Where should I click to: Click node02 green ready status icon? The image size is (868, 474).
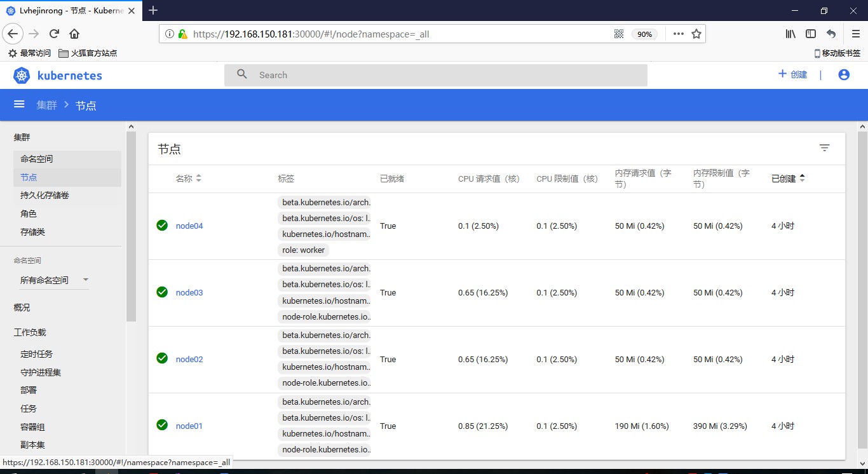(162, 358)
